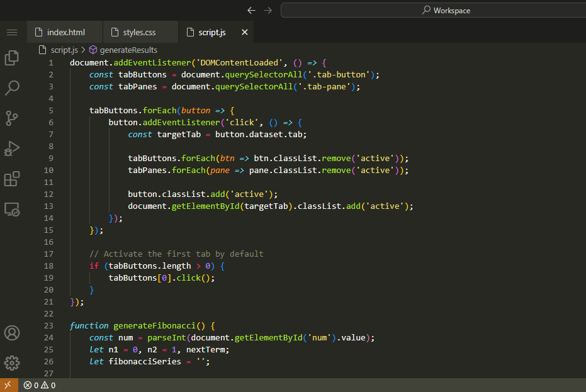586x392 pixels.
Task: Go forward using the right arrow
Action: click(x=268, y=10)
